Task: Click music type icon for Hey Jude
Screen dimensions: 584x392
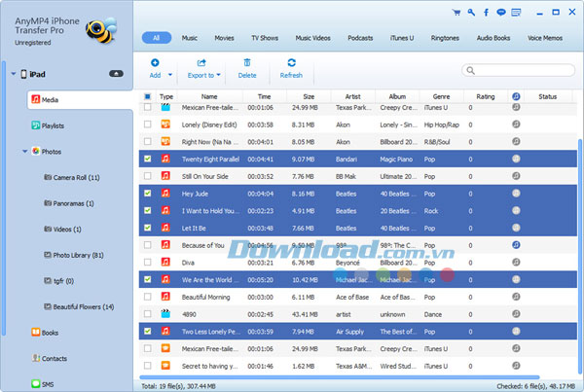Action: [x=165, y=194]
